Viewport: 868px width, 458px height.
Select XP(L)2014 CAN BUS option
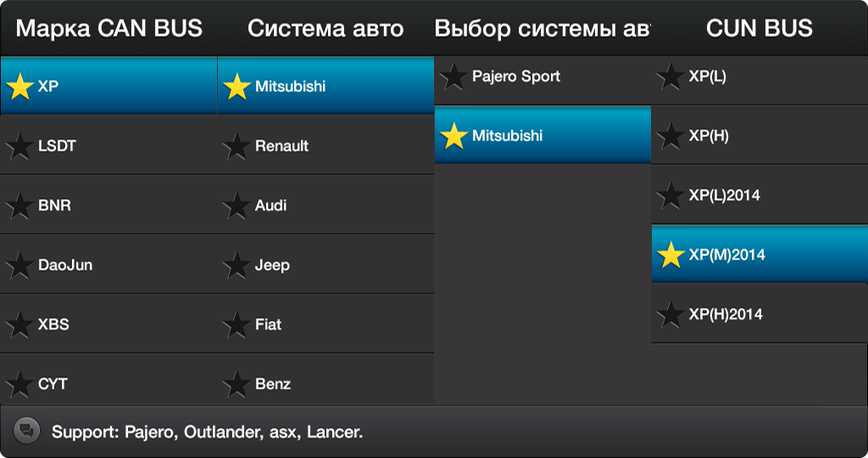(759, 195)
